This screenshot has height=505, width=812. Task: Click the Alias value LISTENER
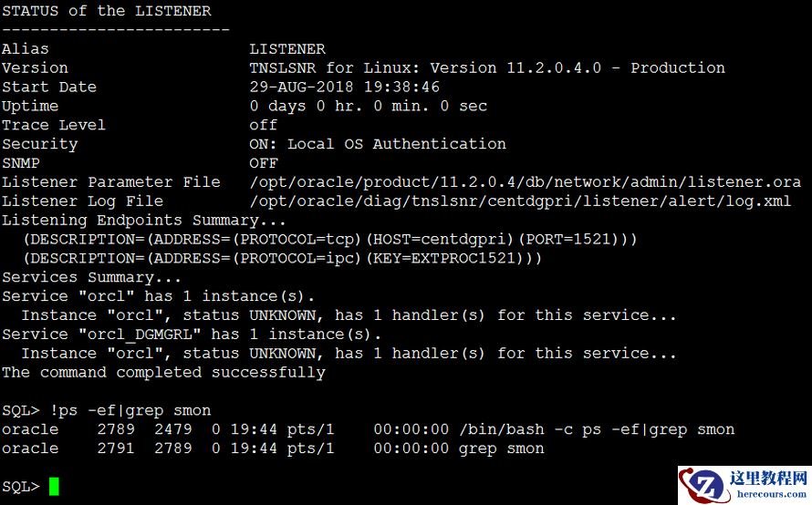(x=287, y=49)
